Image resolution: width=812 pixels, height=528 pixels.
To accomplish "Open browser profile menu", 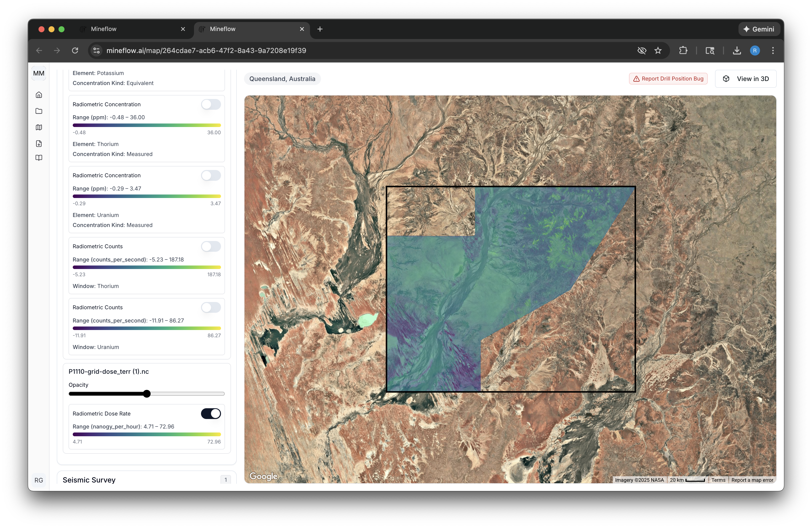I will [x=755, y=50].
